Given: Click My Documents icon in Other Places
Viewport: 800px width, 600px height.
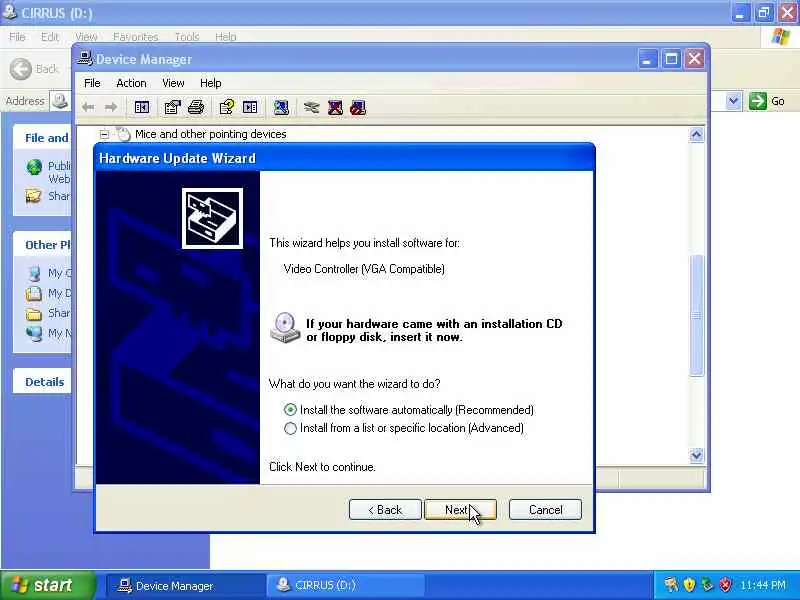Looking at the screenshot, I should 34,293.
